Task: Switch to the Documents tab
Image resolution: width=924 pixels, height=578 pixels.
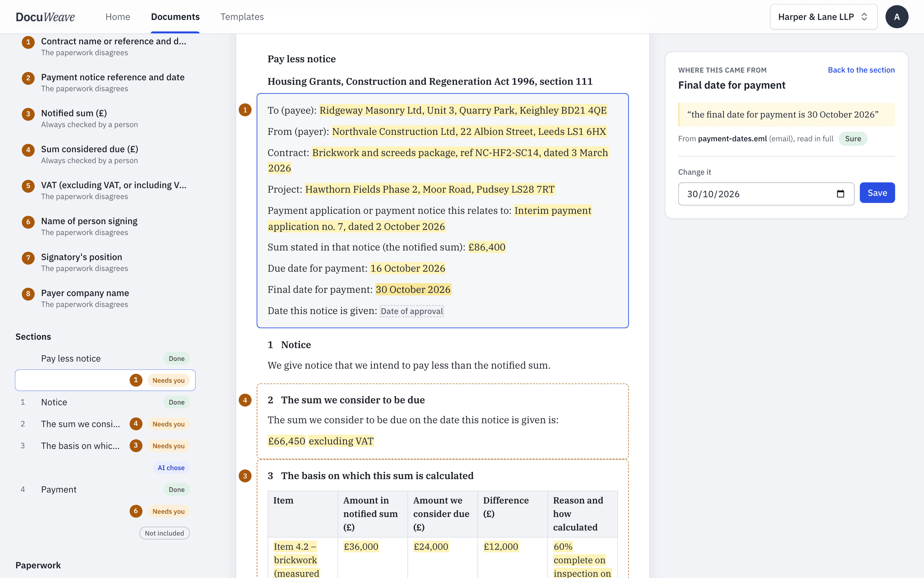Action: click(175, 17)
